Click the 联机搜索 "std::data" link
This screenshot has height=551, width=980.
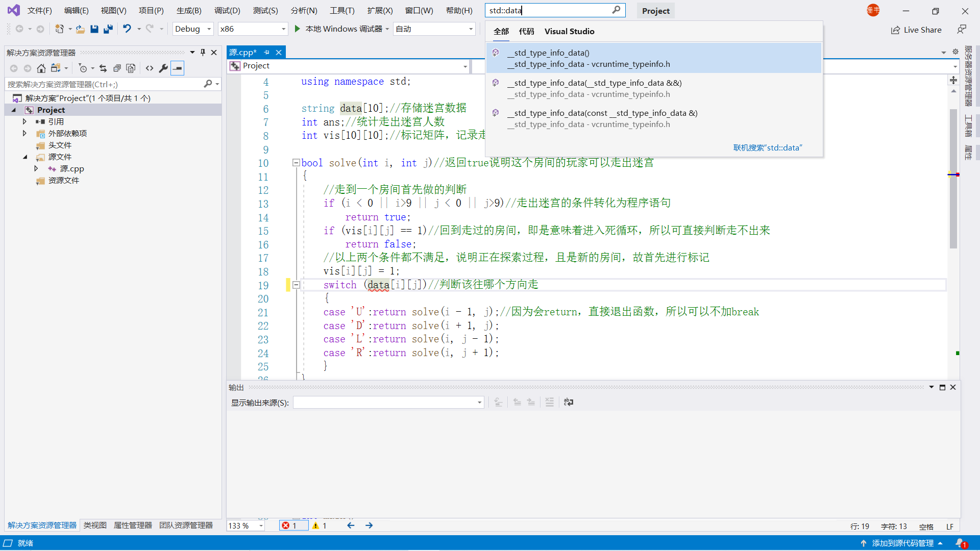[x=767, y=148]
